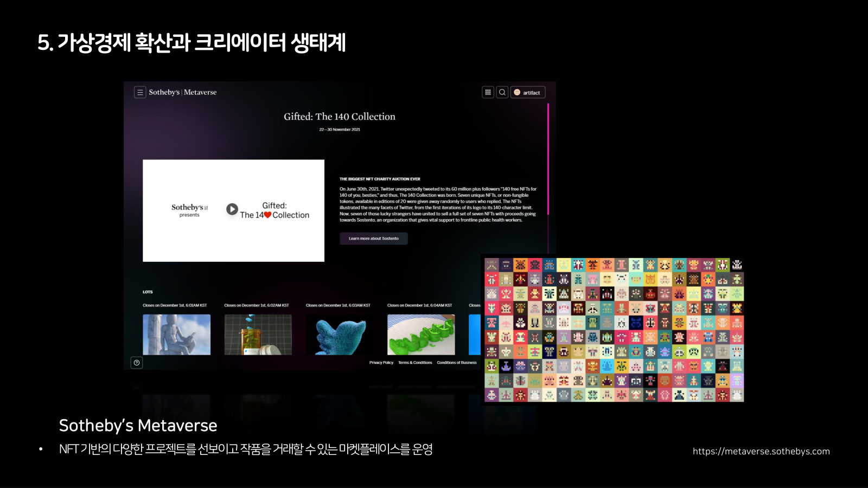
Task: Open the hamburger menu beside Sotheby's logo
Action: point(140,92)
